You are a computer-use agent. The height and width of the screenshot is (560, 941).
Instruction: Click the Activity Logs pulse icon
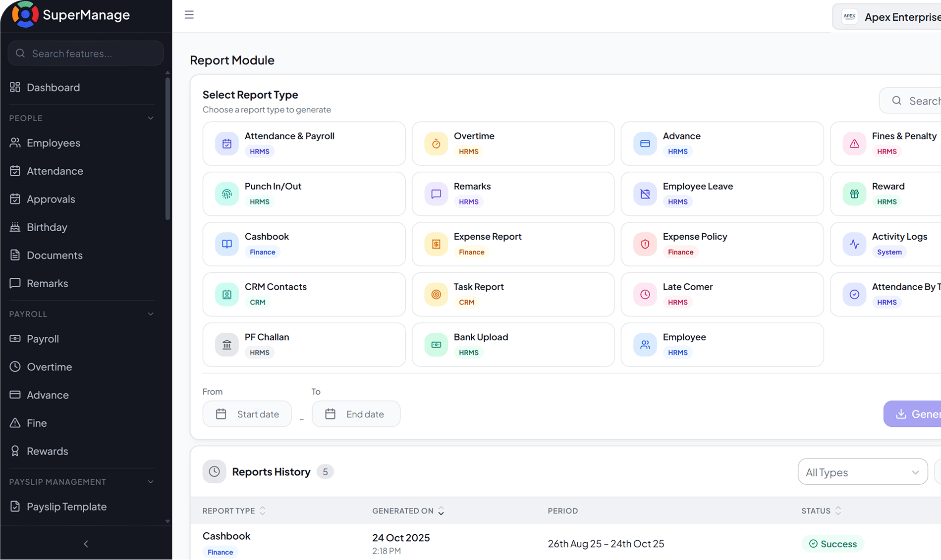[x=854, y=244]
